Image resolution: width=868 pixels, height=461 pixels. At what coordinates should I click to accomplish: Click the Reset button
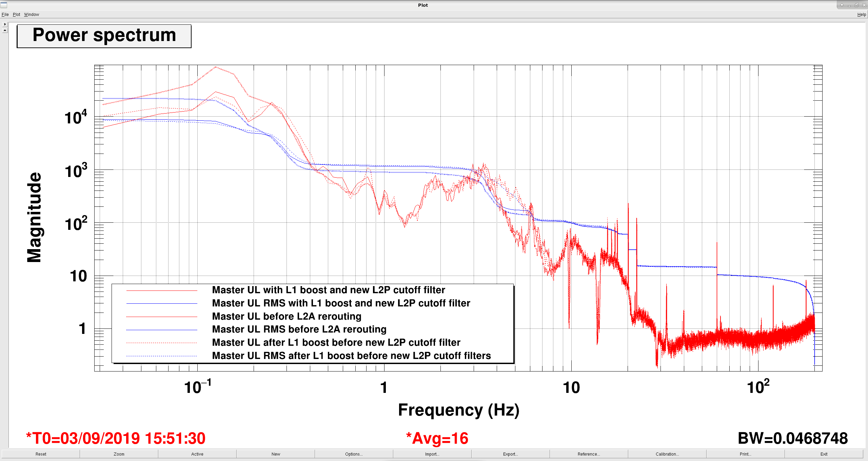coord(41,454)
